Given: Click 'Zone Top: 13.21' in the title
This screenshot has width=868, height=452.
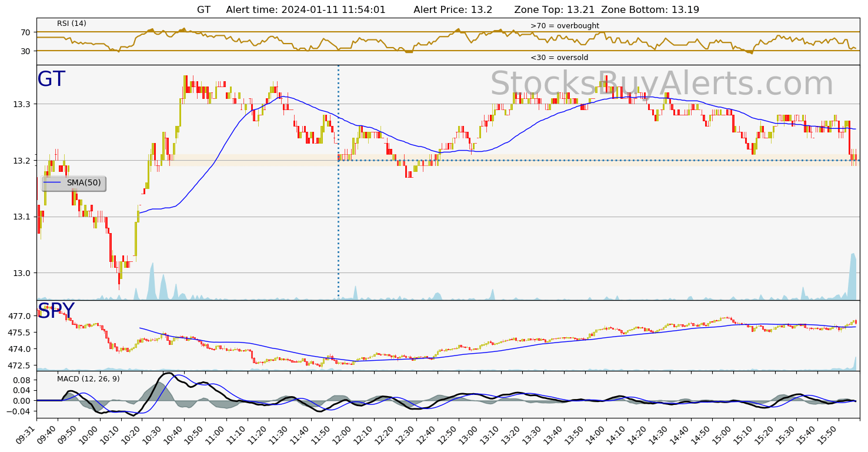Looking at the screenshot, I should point(555,9).
